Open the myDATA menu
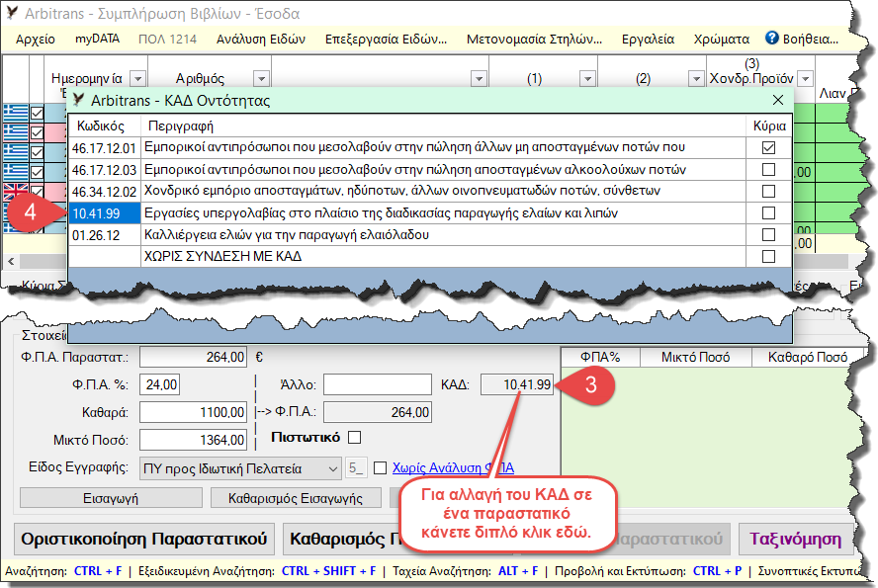 coord(97,39)
